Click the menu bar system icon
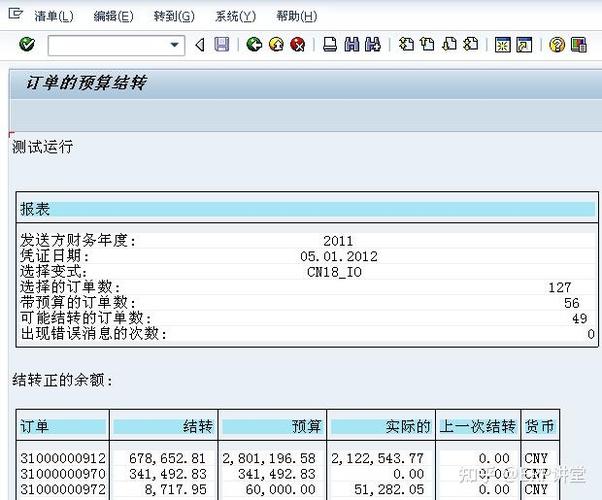602x500 pixels. coord(16,15)
